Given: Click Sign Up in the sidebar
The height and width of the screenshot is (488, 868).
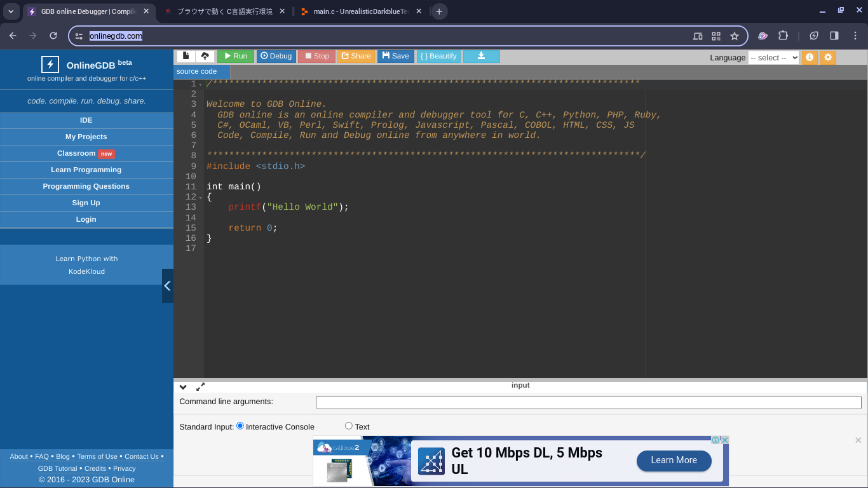Looking at the screenshot, I should 86,203.
